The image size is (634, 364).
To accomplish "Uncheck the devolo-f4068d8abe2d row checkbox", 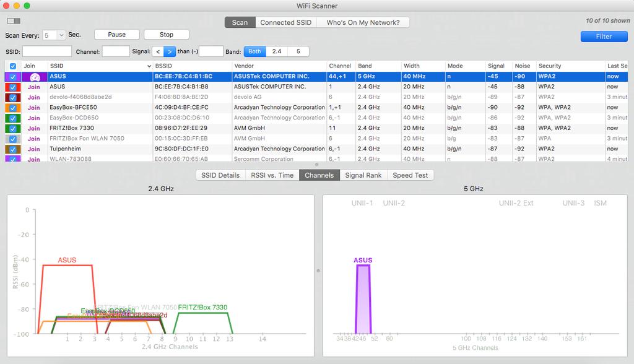I will 13,97.
